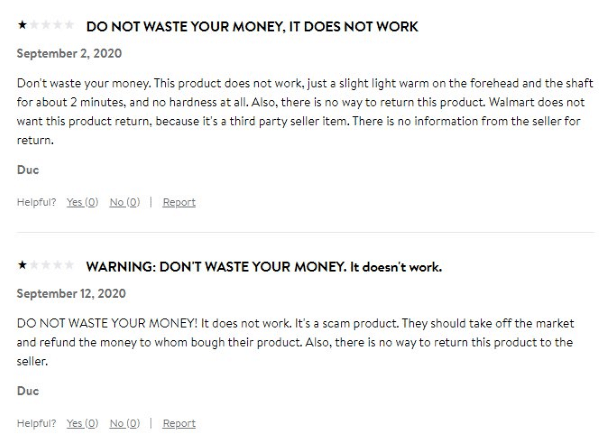Screen dimensions: 600x445
Task: Click the "Helpful?" label under the first review
Action: click(x=37, y=202)
